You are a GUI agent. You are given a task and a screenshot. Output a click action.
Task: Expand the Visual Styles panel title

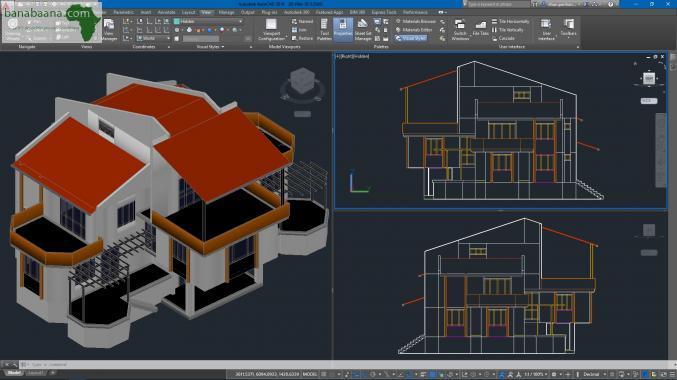click(x=210, y=47)
